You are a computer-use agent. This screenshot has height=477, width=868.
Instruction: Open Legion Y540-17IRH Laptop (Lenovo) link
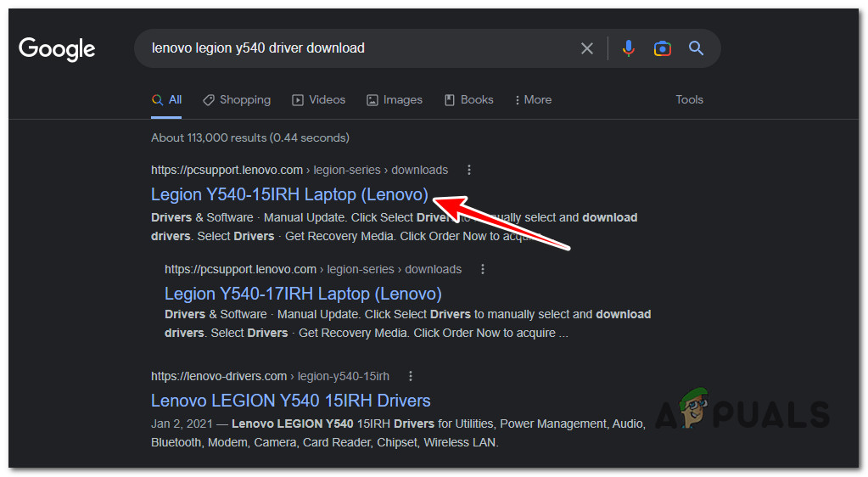(x=303, y=294)
